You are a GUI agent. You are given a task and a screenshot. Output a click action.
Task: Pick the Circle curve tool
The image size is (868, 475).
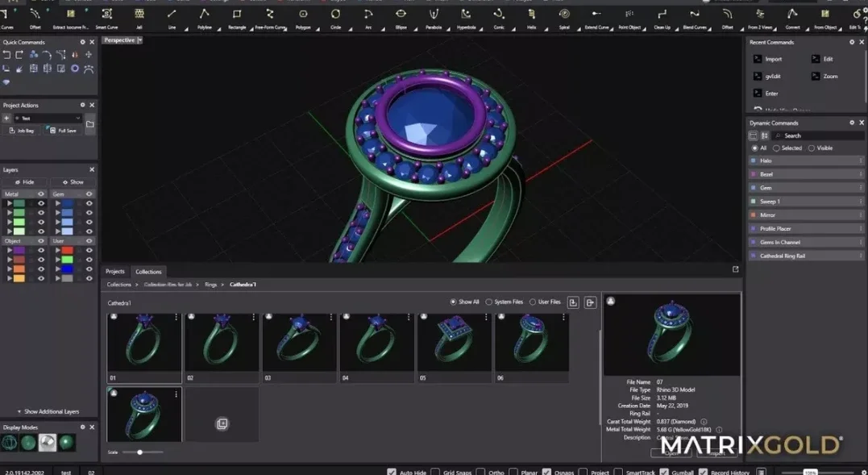point(335,18)
